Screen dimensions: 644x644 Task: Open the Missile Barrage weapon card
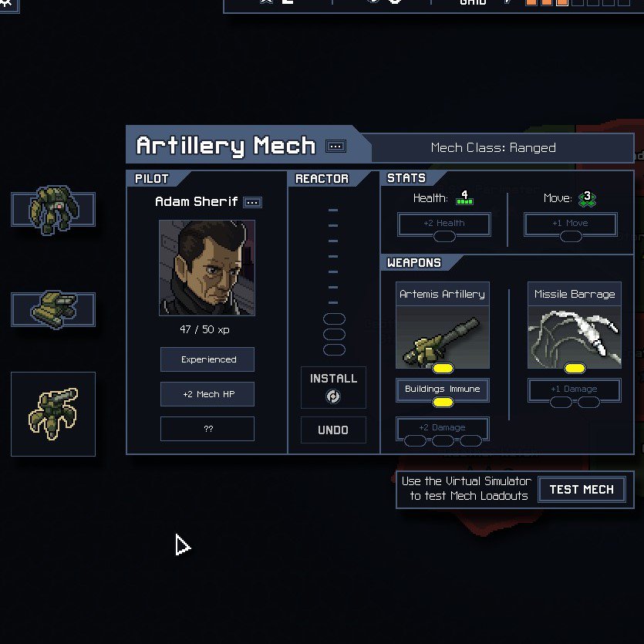click(574, 325)
